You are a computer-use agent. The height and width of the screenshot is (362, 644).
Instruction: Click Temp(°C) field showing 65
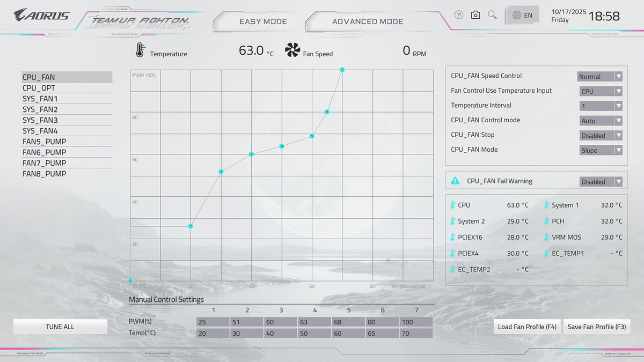point(382,333)
